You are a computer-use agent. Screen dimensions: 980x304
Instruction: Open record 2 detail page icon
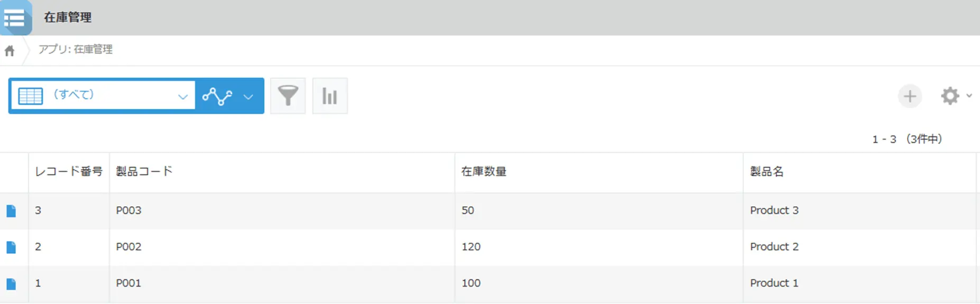[11, 247]
